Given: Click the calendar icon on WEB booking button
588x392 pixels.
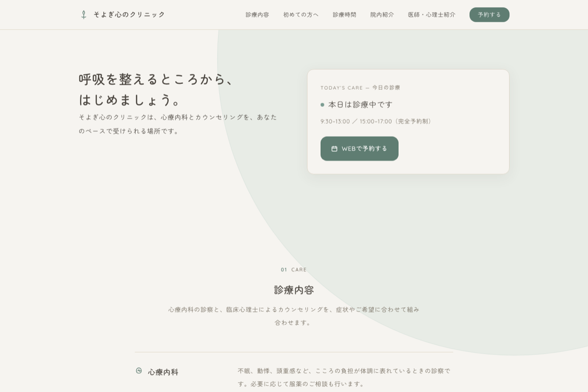Looking at the screenshot, I should (x=334, y=149).
